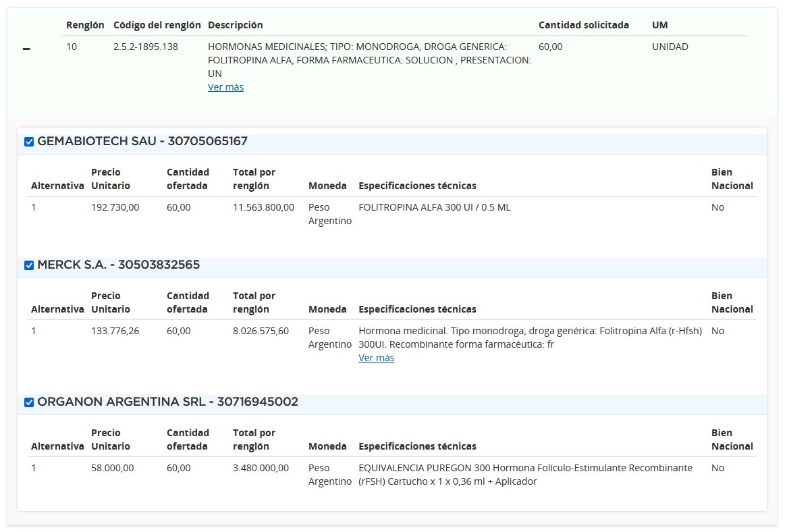Select the 'Descripción' column header
This screenshot has height=532, width=787.
[235, 25]
